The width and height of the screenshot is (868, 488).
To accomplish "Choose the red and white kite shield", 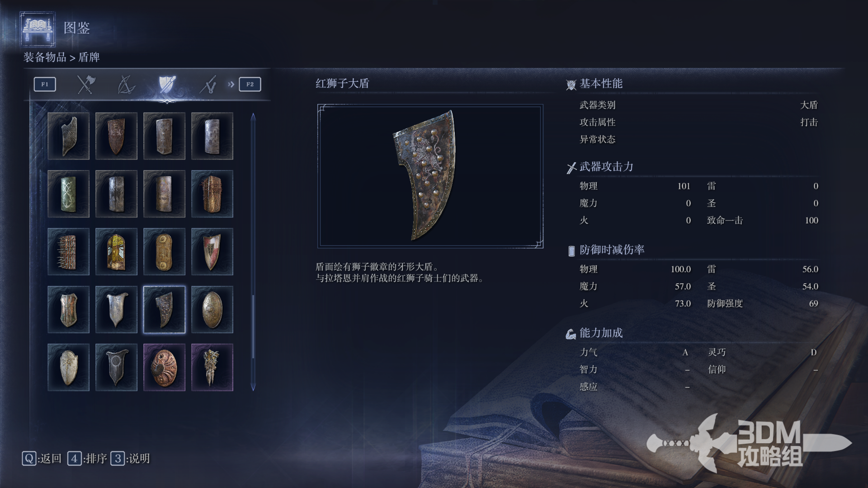I will (212, 252).
